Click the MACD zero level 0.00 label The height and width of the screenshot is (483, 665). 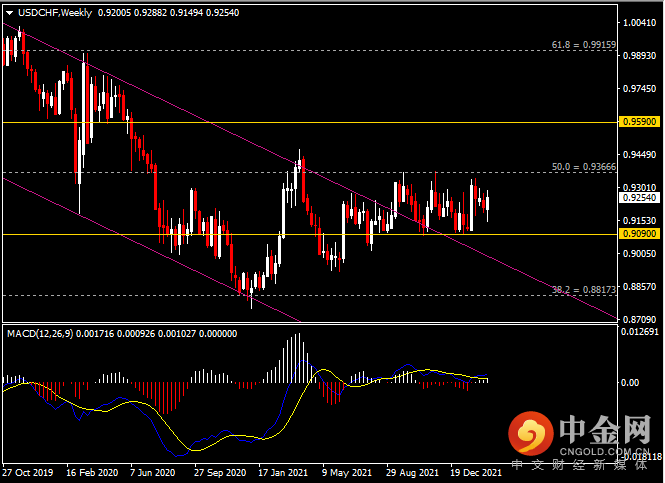630,382
